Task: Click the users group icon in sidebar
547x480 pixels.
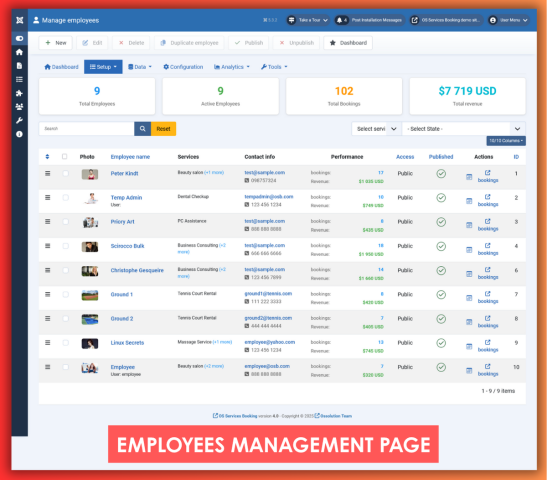Action: pos(20,106)
